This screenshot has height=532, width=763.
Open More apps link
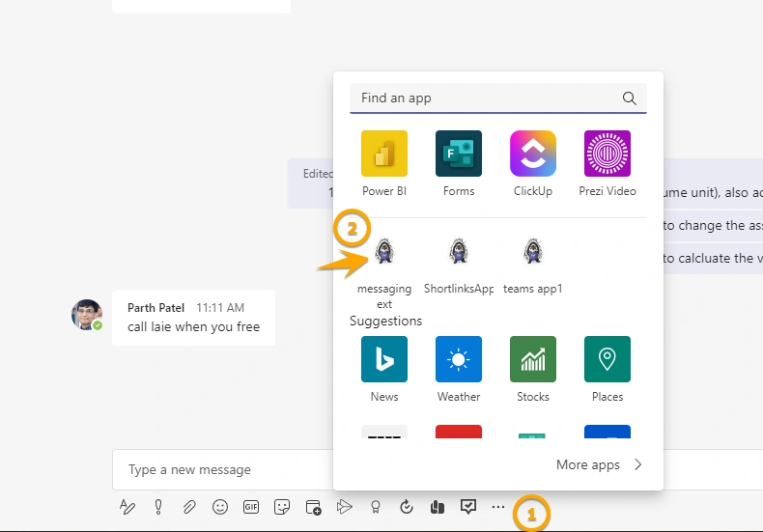(588, 464)
